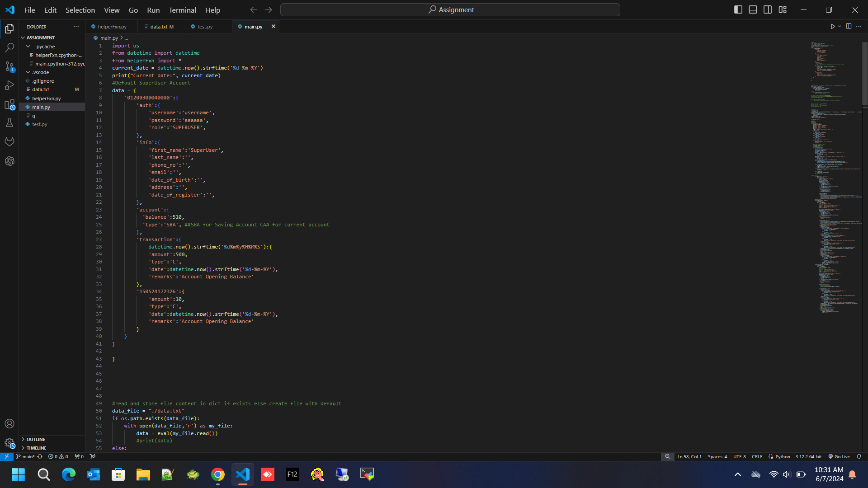
Task: Collapse the ASSIGNMENT folder section
Action: (x=40, y=38)
